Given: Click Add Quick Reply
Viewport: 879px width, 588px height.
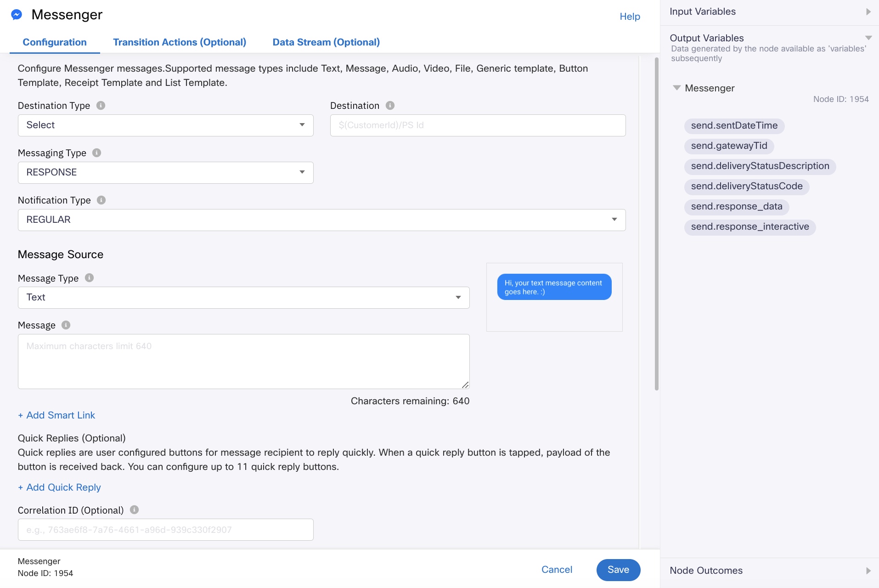Looking at the screenshot, I should (59, 487).
